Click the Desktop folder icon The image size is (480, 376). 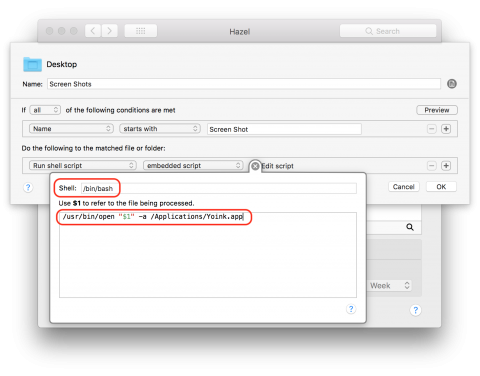tap(32, 64)
